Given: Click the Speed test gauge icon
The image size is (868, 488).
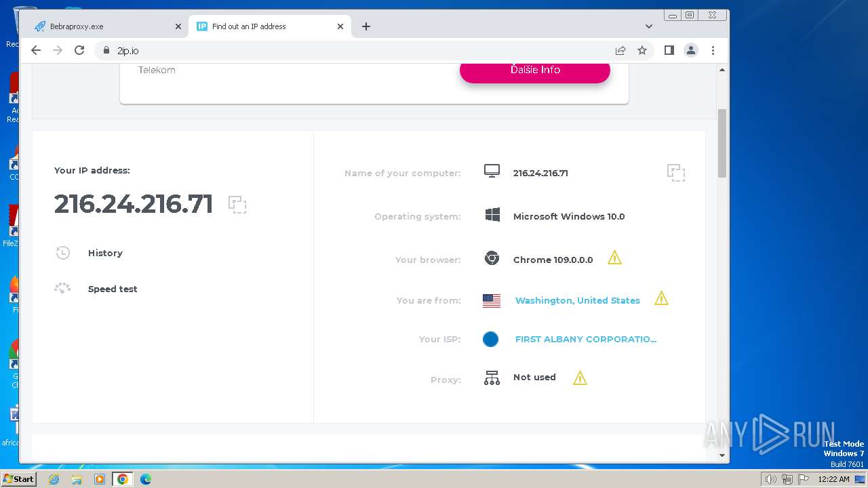Looking at the screenshot, I should coord(62,289).
